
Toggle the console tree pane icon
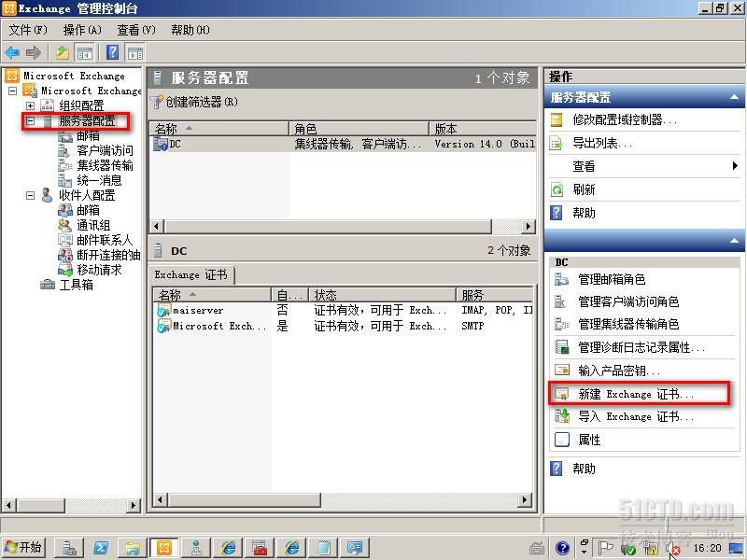tap(85, 52)
